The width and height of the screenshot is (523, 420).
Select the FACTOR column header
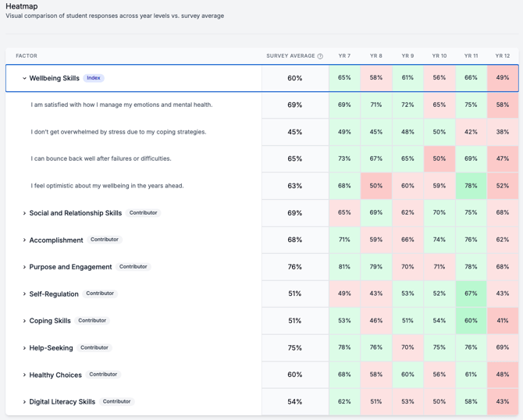coord(27,55)
